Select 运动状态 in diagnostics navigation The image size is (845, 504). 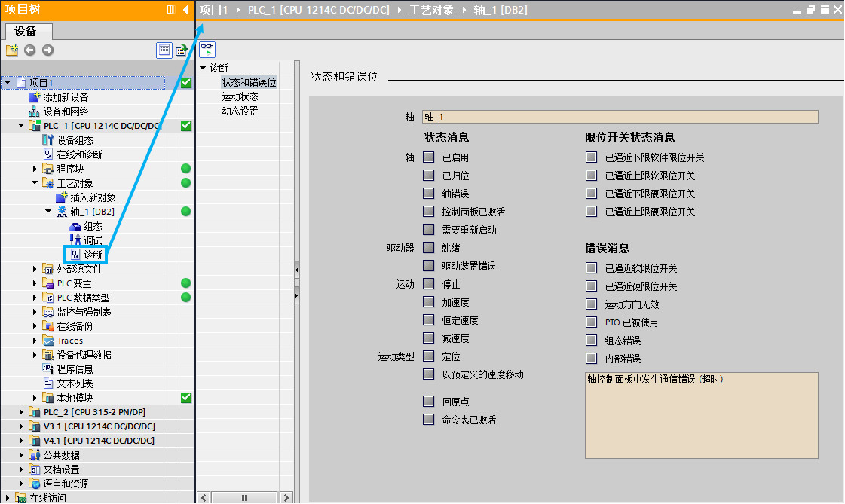240,96
